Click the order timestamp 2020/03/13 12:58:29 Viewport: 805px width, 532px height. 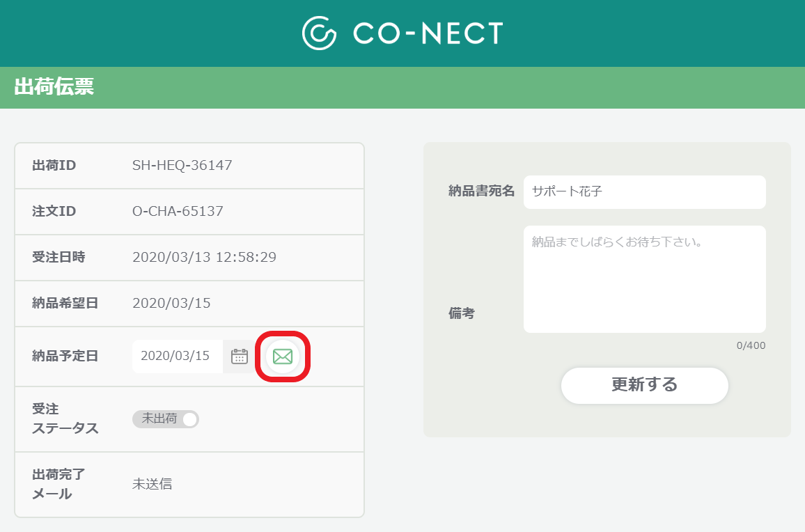pyautogui.click(x=204, y=257)
